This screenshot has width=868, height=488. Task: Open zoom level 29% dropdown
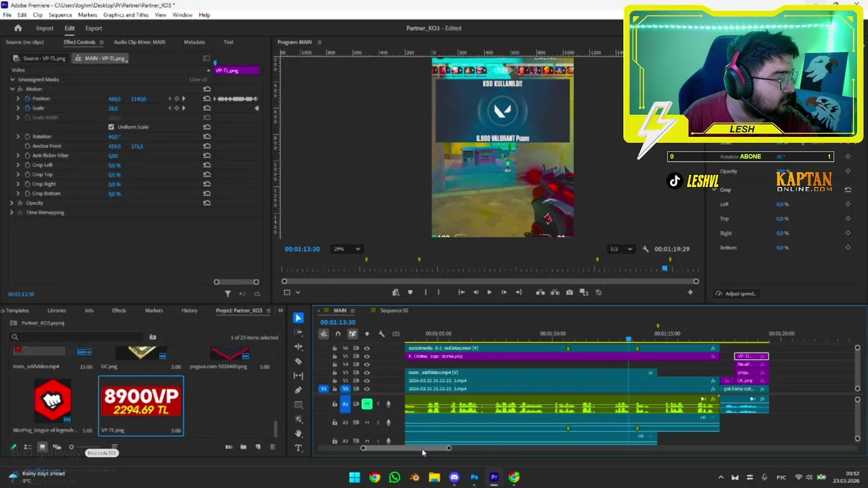(347, 249)
